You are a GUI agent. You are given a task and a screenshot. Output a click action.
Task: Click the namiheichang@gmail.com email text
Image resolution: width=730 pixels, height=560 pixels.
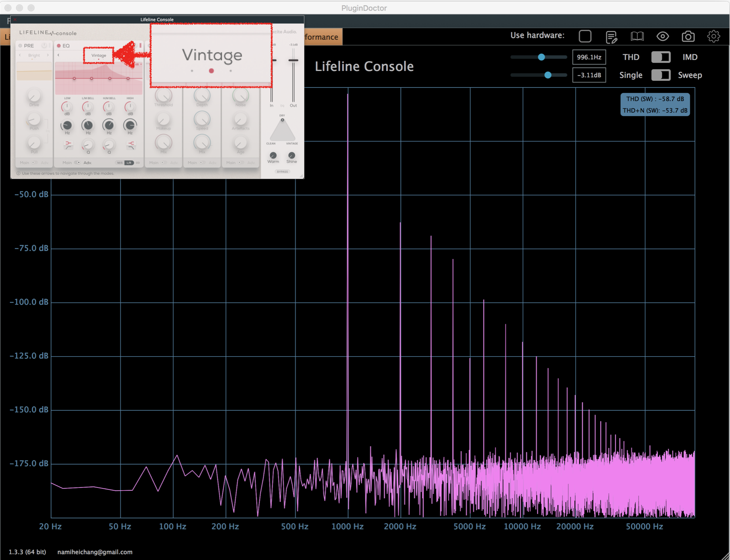coord(95,552)
